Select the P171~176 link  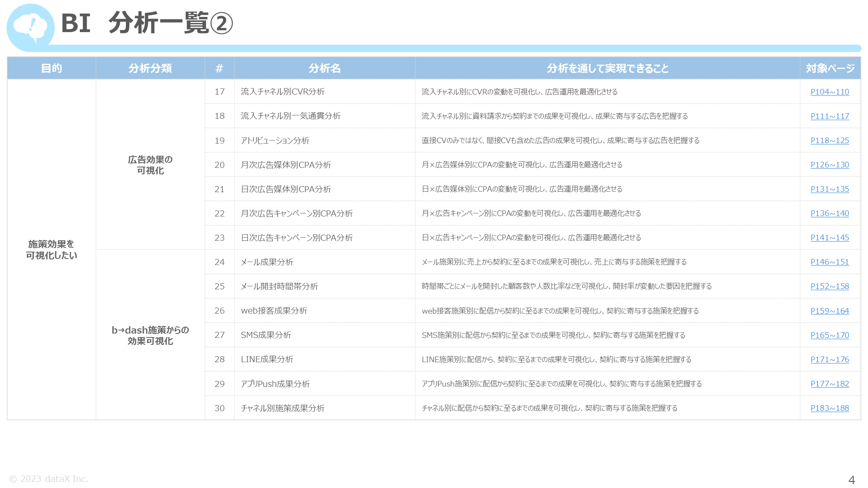[x=829, y=360]
